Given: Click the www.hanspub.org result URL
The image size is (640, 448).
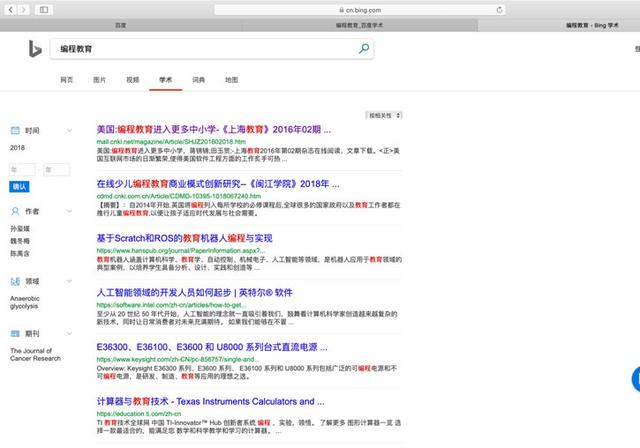Looking at the screenshot, I should click(180, 251).
